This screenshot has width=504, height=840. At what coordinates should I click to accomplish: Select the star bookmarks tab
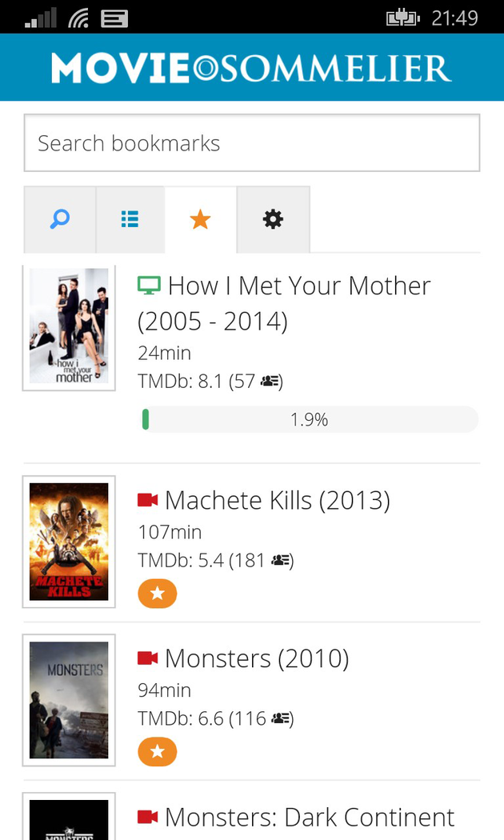point(200,219)
